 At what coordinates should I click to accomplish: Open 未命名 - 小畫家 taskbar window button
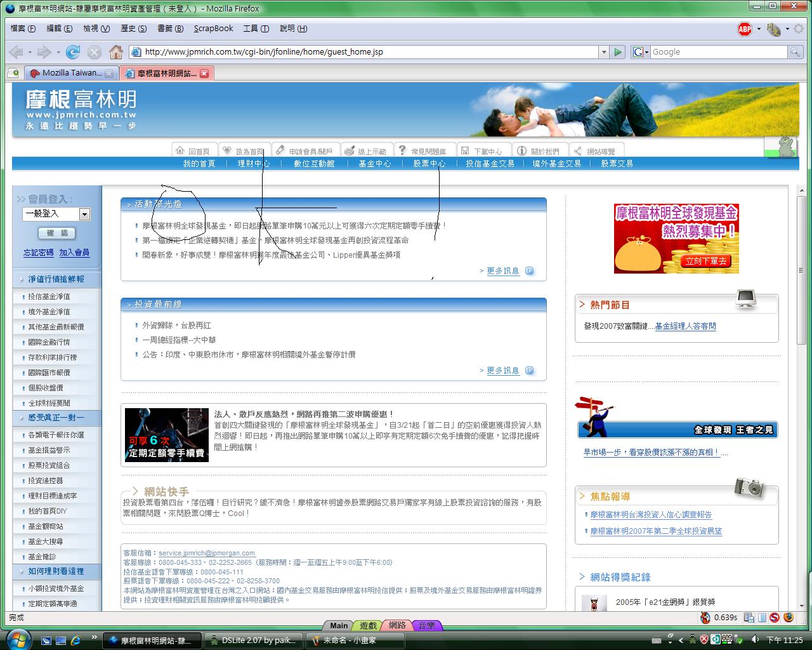tap(354, 640)
